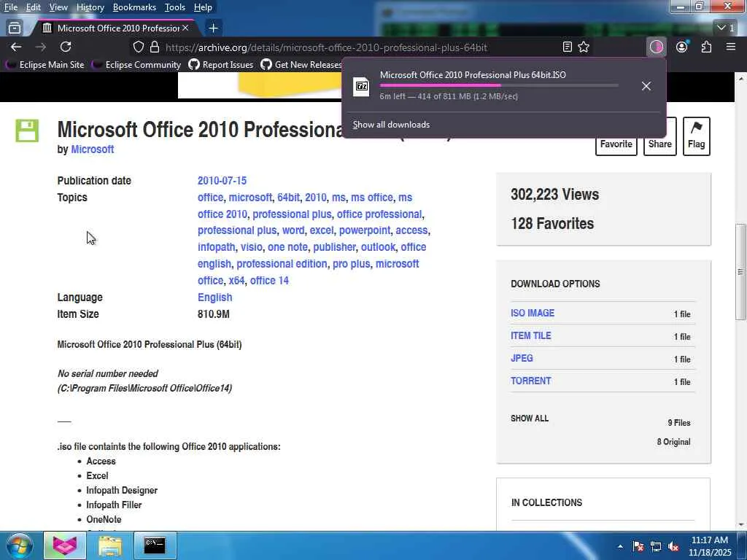Click the green floppy software icon

(x=27, y=131)
